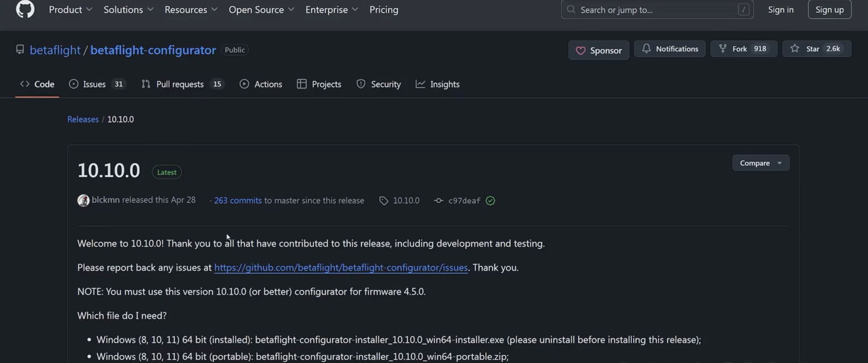The width and height of the screenshot is (868, 363).
Task: Click the Notifications bell button
Action: tap(670, 49)
